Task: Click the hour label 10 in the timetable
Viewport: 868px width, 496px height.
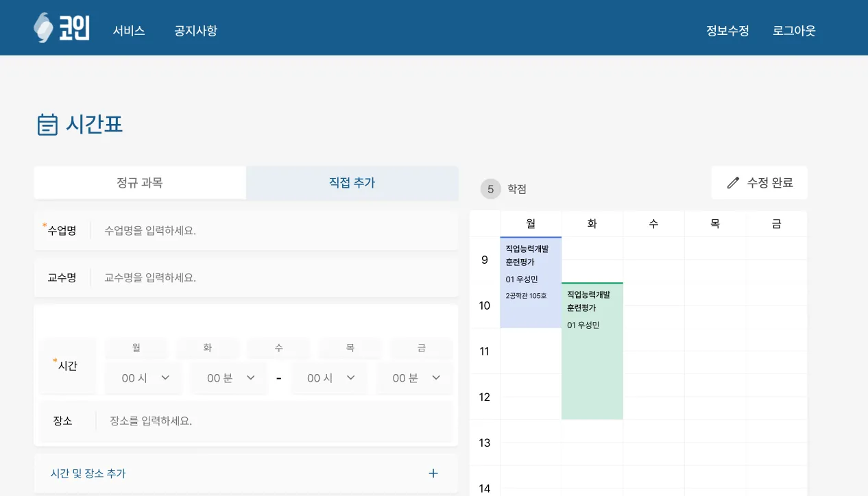Action: (485, 306)
